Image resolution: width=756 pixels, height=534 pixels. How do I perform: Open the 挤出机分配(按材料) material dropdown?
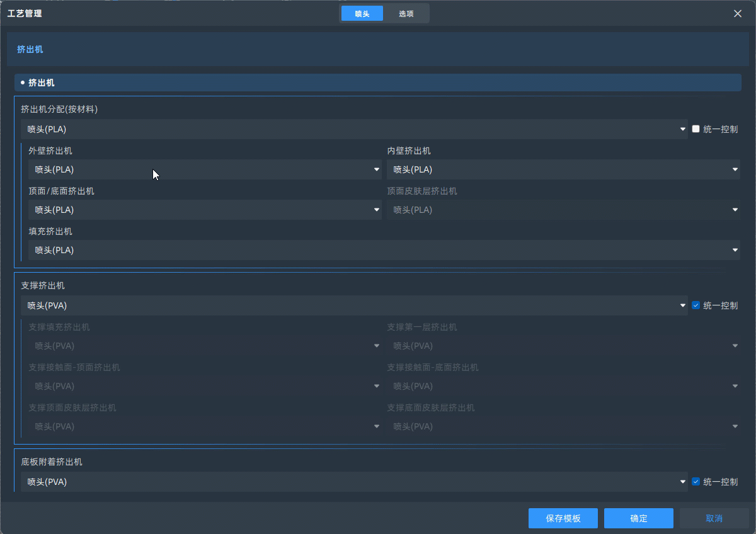tap(682, 128)
